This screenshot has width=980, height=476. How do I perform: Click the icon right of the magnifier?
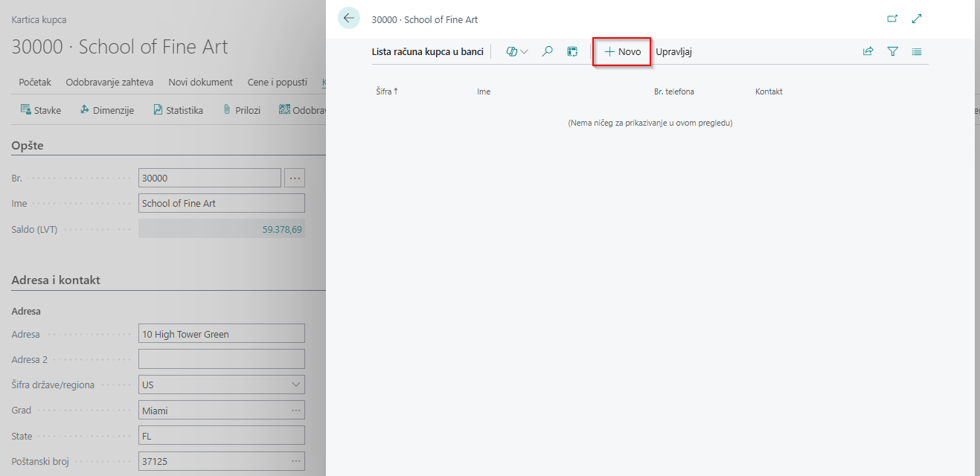[572, 52]
